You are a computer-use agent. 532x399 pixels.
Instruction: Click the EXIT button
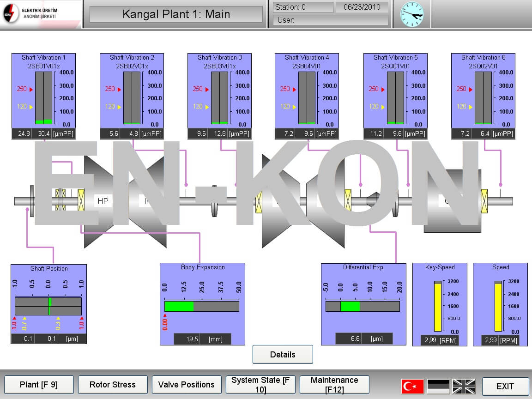click(x=505, y=387)
